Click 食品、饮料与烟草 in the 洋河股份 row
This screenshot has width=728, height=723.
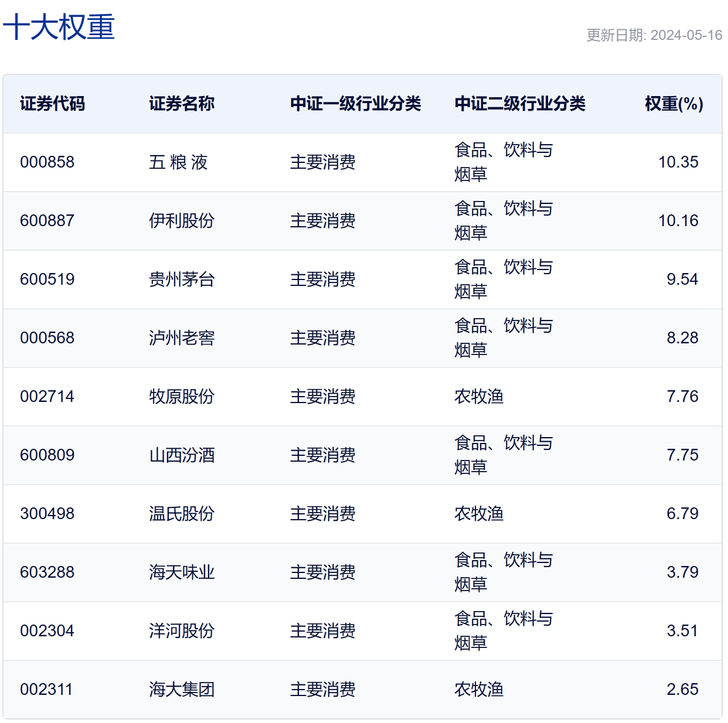point(504,631)
